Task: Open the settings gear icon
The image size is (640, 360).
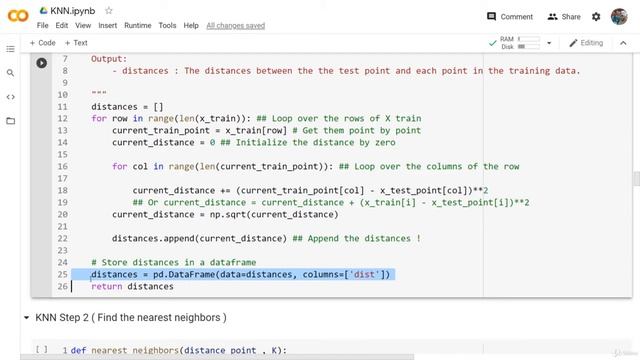Action: [x=596, y=17]
